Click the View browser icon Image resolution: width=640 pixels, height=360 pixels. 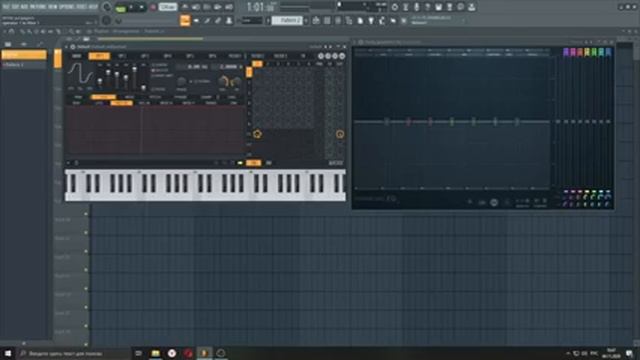click(x=360, y=20)
